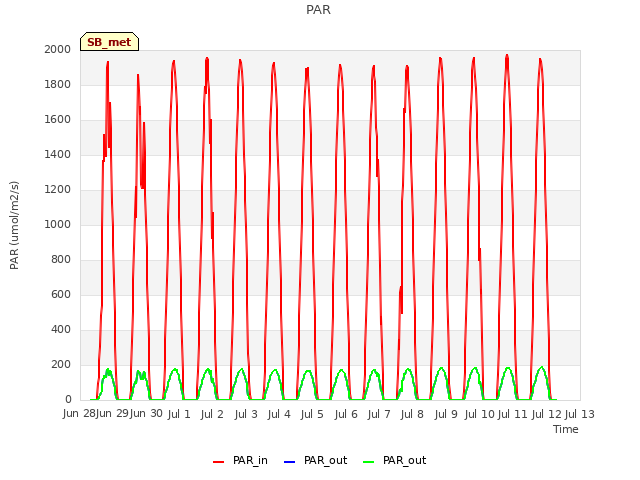The height and width of the screenshot is (480, 640).
Task: Click the Jun 30 x-axis label
Action: [146, 414]
